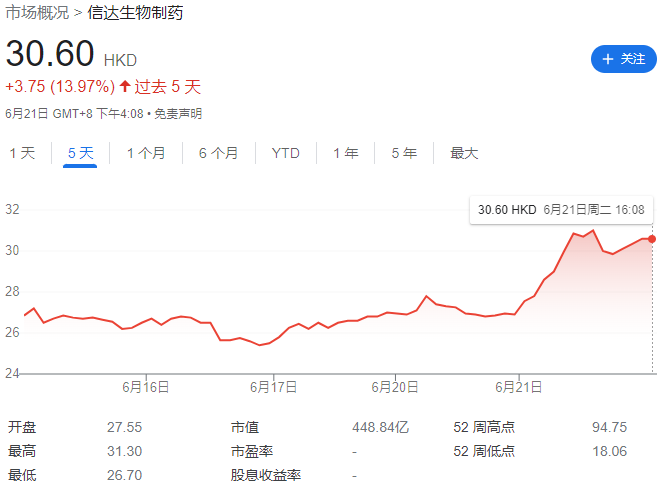Viewport: 663px width, 496px height.
Task: Click the 6月17日 axis label
Action: 273,387
